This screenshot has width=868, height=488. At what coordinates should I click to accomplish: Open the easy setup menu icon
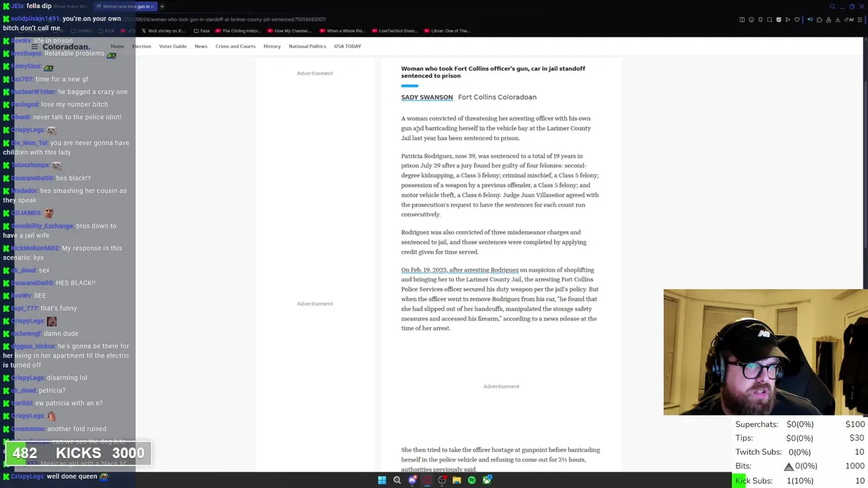(x=860, y=20)
